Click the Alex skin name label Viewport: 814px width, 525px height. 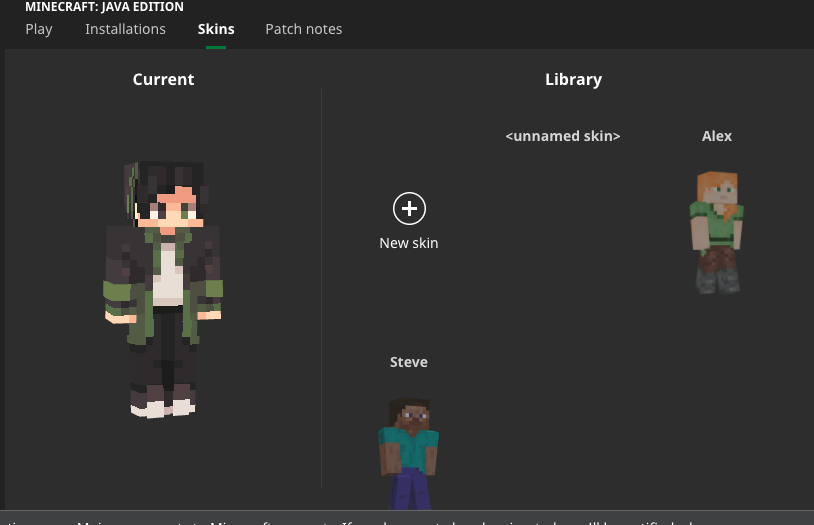tap(716, 136)
